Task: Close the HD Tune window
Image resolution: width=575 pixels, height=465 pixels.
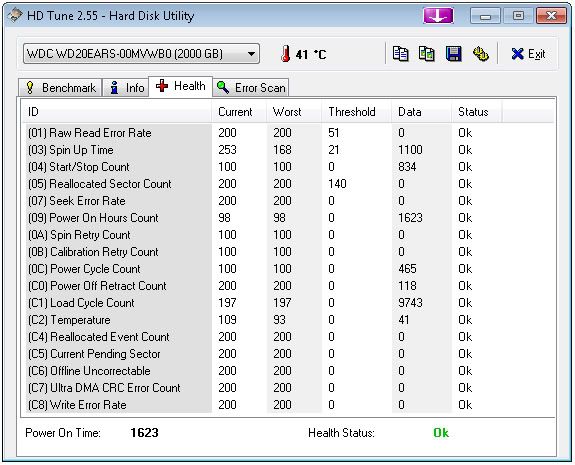Action: [551, 16]
